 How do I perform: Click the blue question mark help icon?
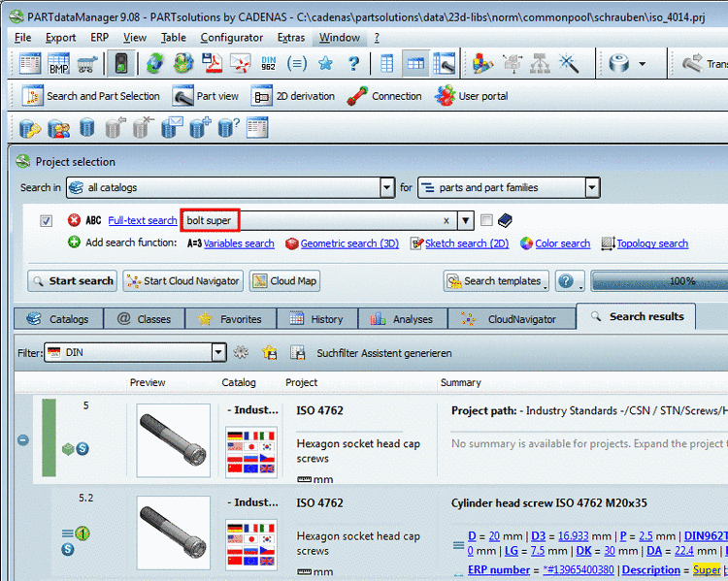[353, 64]
